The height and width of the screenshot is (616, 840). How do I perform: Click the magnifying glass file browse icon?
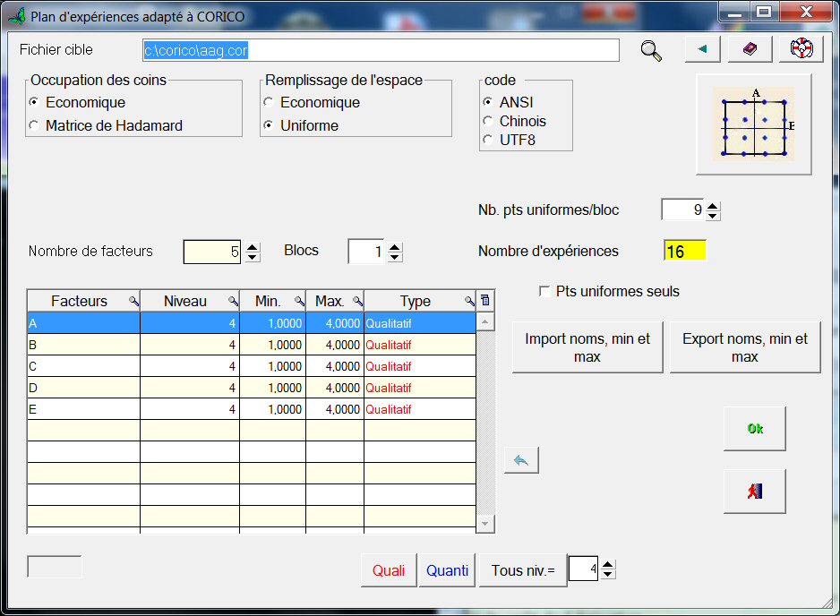(651, 51)
